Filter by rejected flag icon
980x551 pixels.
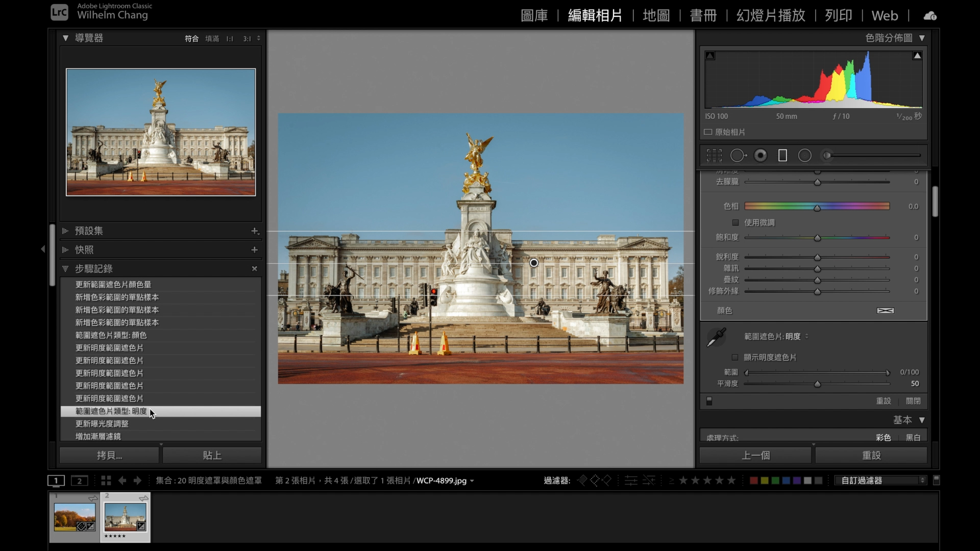607,481
